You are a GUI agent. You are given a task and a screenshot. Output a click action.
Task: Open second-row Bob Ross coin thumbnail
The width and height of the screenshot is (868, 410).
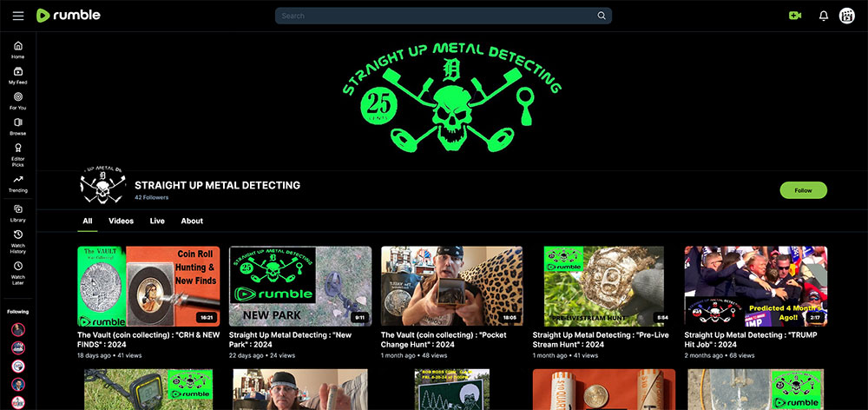point(451,389)
